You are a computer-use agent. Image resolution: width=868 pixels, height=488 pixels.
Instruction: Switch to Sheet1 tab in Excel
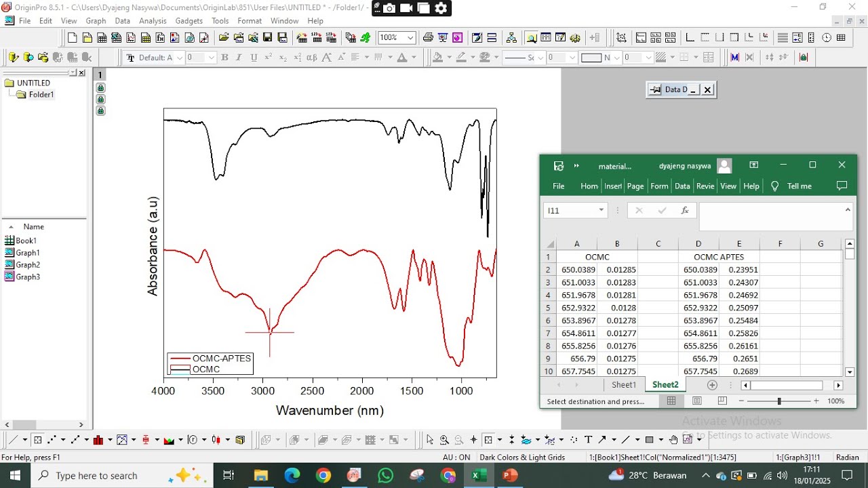coord(624,385)
